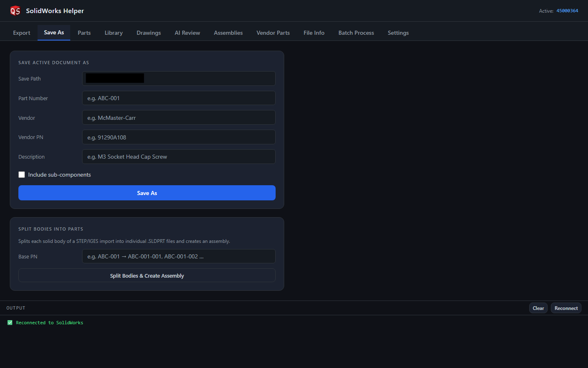Viewport: 588px width, 368px height.
Task: Click the Vendor PN text field
Action: coord(179,137)
